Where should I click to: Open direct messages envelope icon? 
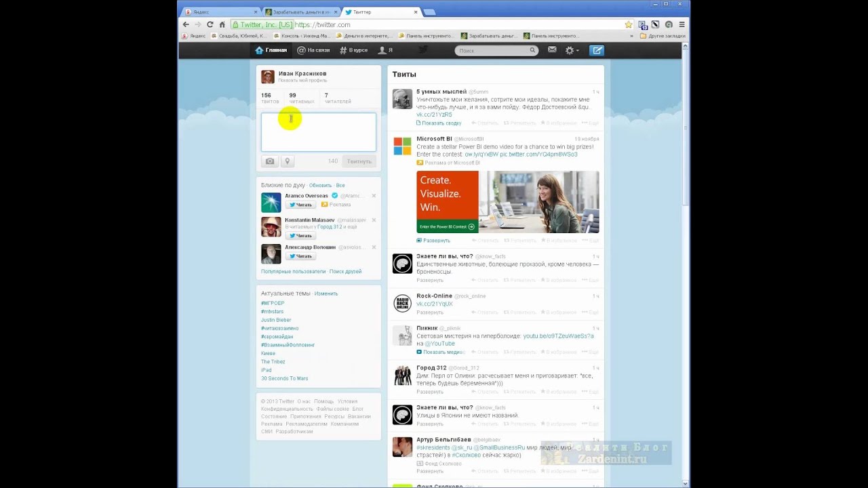[x=552, y=49]
